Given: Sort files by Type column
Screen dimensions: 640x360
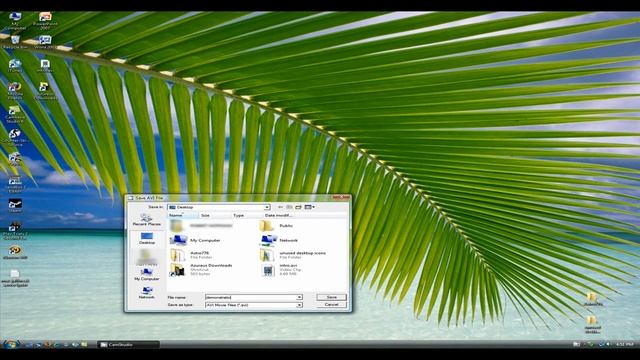Looking at the screenshot, I should point(247,215).
